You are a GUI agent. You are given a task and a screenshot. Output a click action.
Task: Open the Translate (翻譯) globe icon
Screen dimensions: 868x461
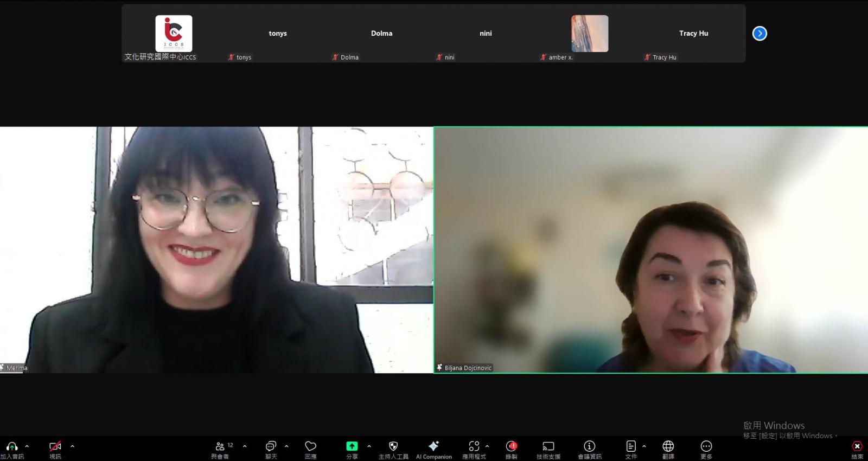[x=668, y=446]
